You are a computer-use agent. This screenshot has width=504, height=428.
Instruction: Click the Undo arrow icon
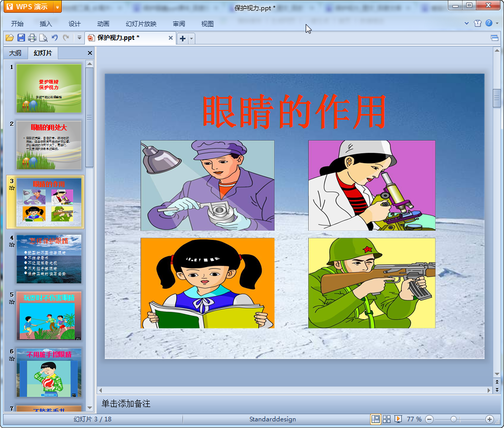click(x=55, y=38)
